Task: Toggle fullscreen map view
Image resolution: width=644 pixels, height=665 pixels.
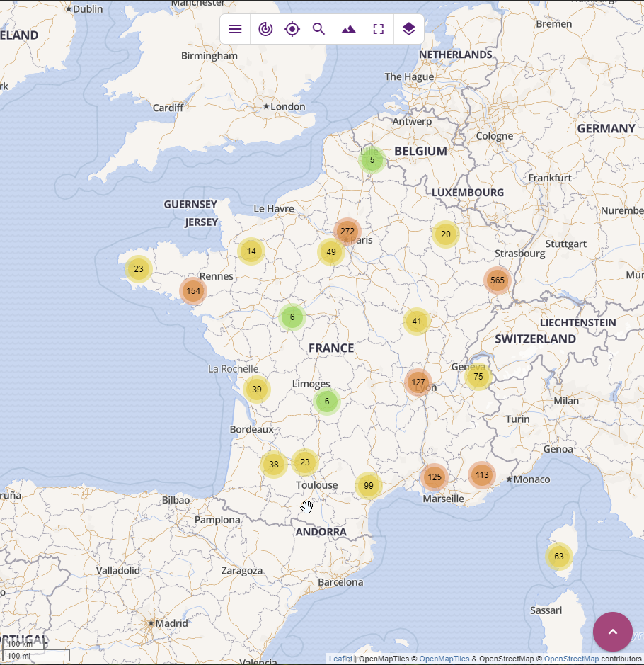Action: pyautogui.click(x=379, y=29)
